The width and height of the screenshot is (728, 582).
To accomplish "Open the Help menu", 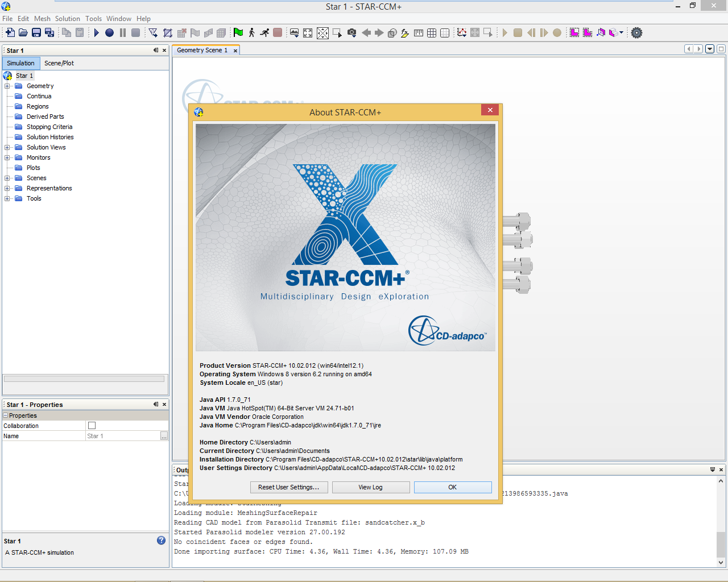I will [143, 19].
